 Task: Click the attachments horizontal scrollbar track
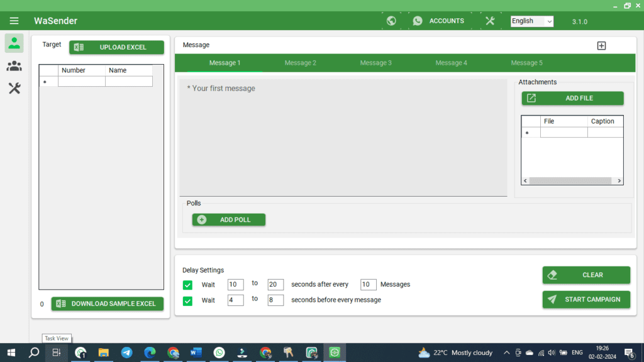point(570,180)
